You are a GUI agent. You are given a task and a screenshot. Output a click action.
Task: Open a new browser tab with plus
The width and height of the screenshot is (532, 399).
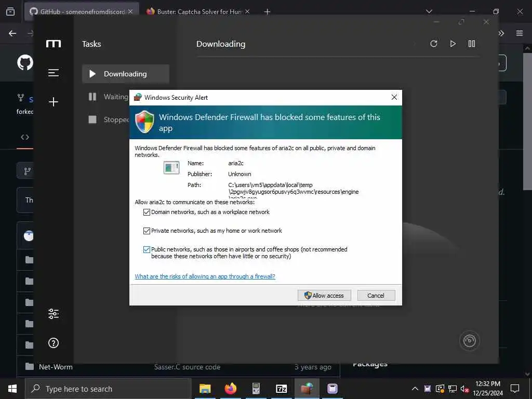268,11
